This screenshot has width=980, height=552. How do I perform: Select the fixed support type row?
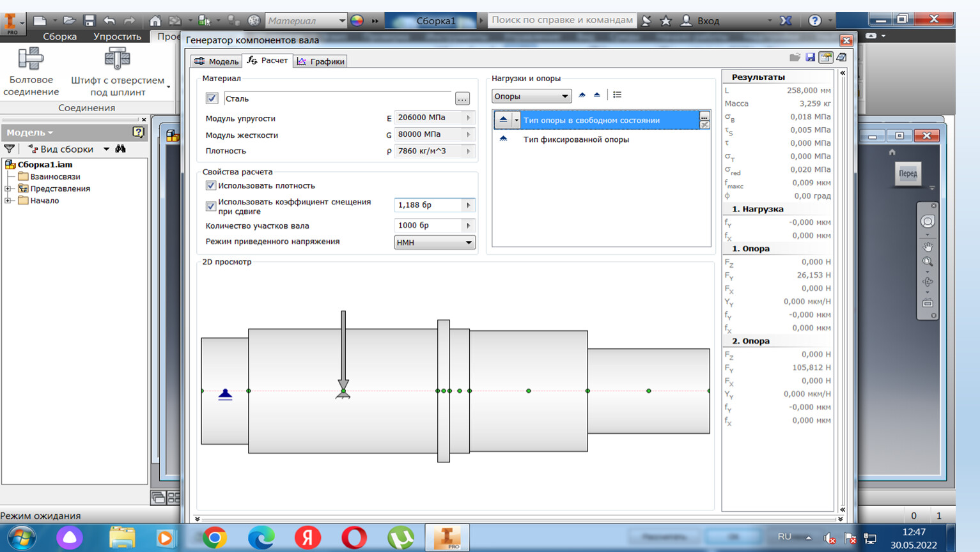(x=601, y=139)
